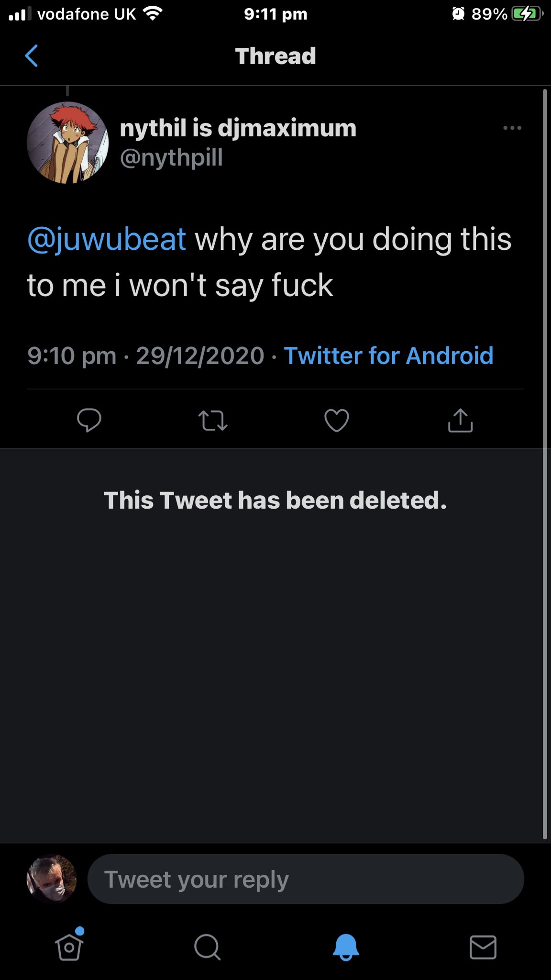Like the tweet with heart icon
551x980 pixels.
click(337, 420)
